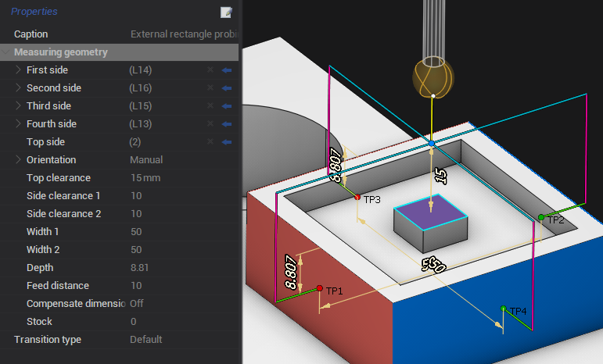Click the blue arrow for Fourth side

(x=227, y=124)
